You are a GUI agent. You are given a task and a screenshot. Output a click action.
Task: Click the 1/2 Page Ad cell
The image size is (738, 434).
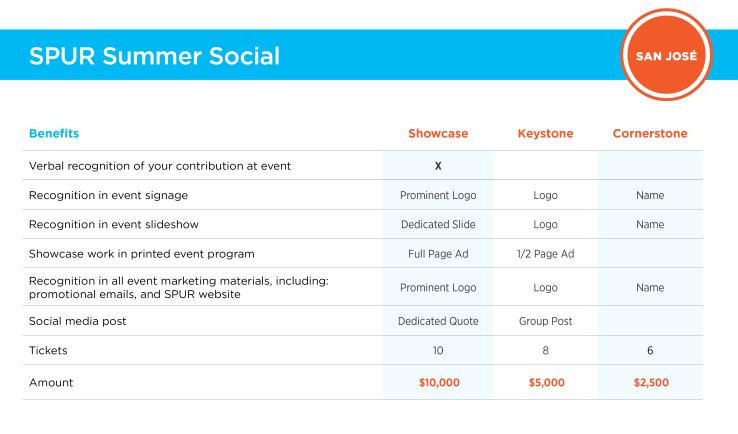(545, 254)
